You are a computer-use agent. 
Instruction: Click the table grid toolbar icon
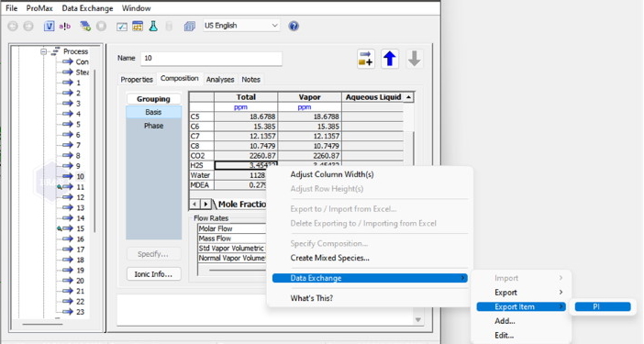point(138,27)
